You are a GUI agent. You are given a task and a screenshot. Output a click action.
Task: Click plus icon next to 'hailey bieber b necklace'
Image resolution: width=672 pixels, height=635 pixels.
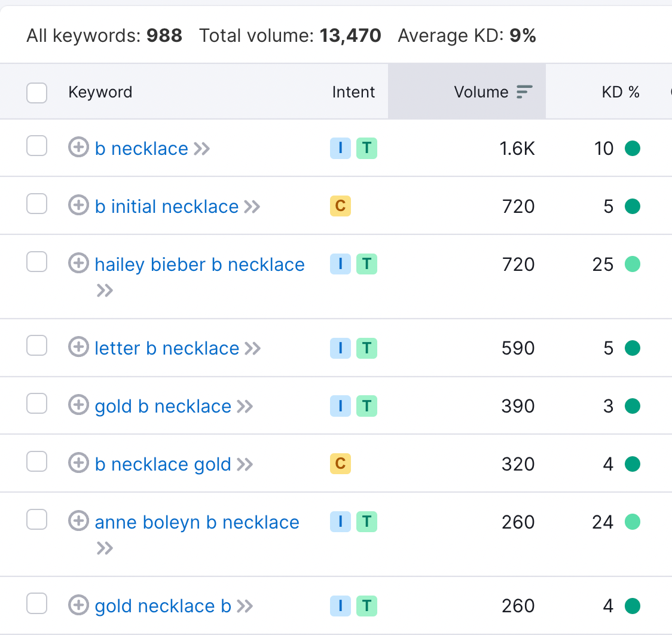coord(78,263)
